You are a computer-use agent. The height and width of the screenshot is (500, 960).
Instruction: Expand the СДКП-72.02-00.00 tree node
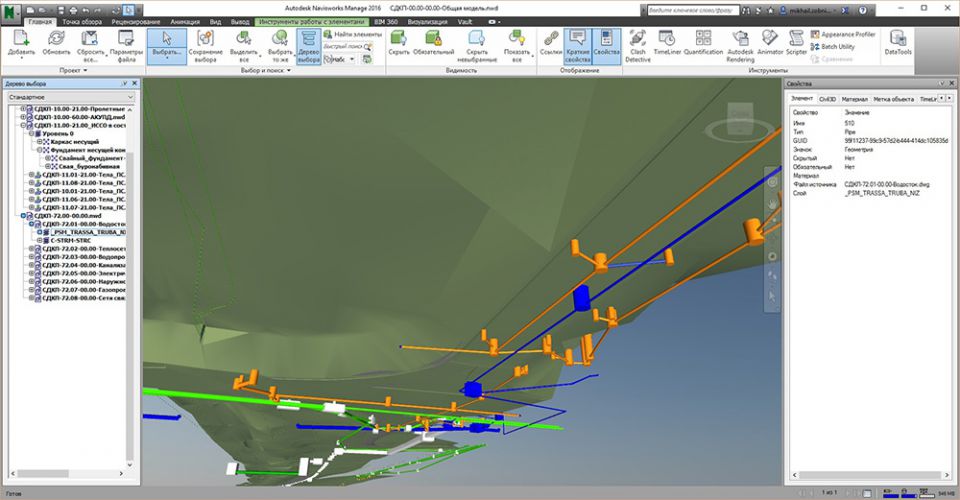[32, 249]
